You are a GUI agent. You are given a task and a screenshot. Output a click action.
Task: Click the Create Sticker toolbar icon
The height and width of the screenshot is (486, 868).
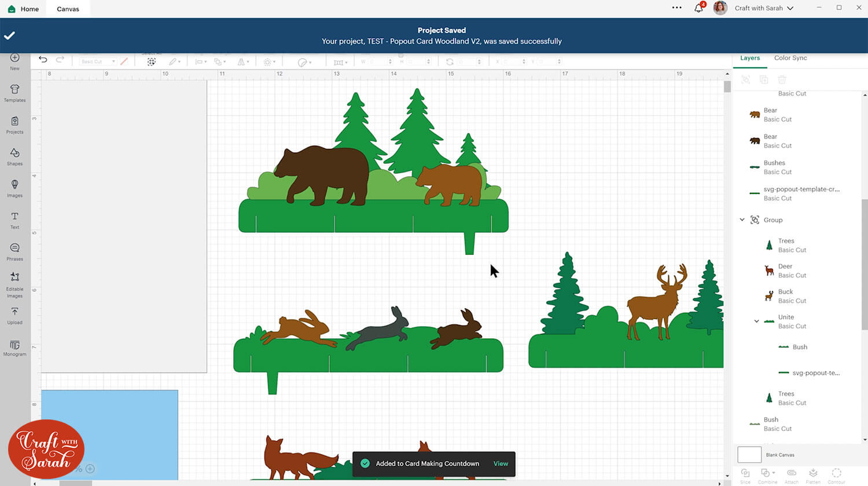pos(304,62)
